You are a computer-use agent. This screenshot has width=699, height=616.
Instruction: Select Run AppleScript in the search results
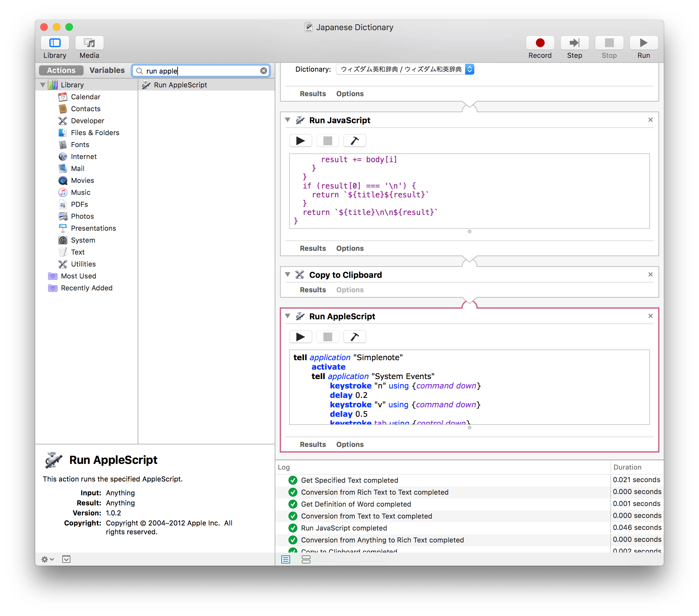coord(180,85)
